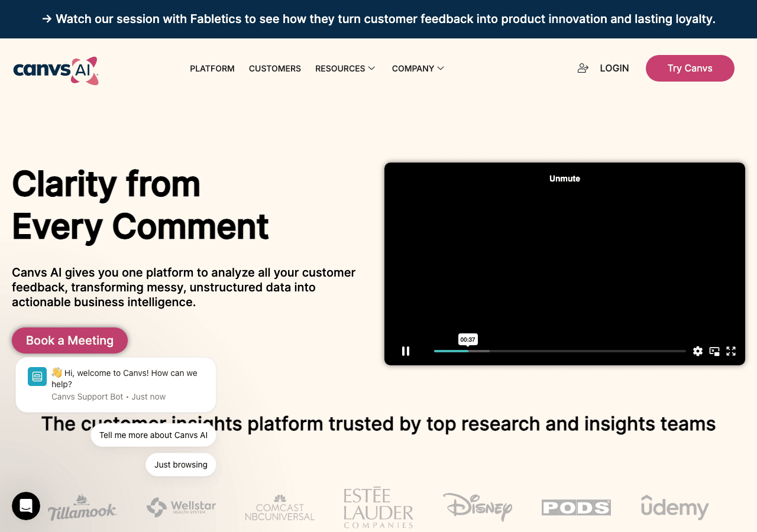Click the Wellstar Health System logo

click(181, 507)
